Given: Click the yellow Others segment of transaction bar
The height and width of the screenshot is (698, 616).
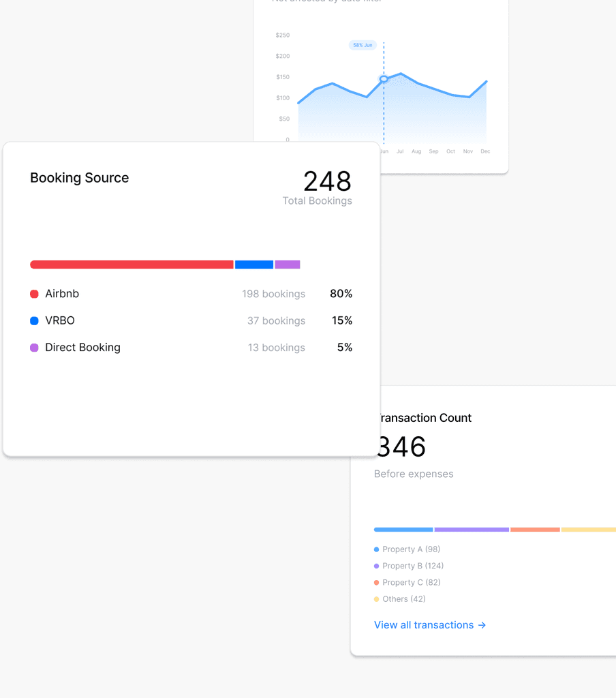Looking at the screenshot, I should tap(589, 530).
